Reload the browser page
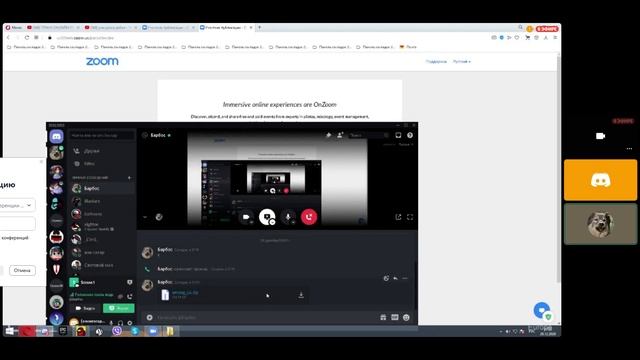Screen dimensions: 640x360 (x=27, y=38)
